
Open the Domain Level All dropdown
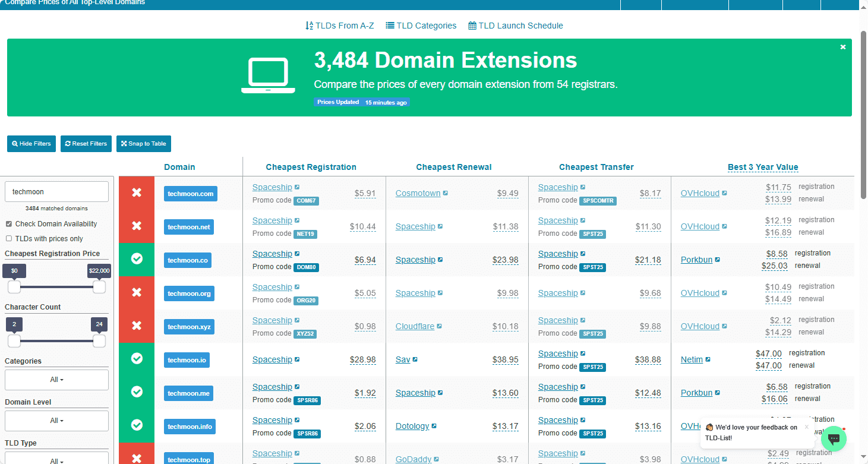point(56,421)
